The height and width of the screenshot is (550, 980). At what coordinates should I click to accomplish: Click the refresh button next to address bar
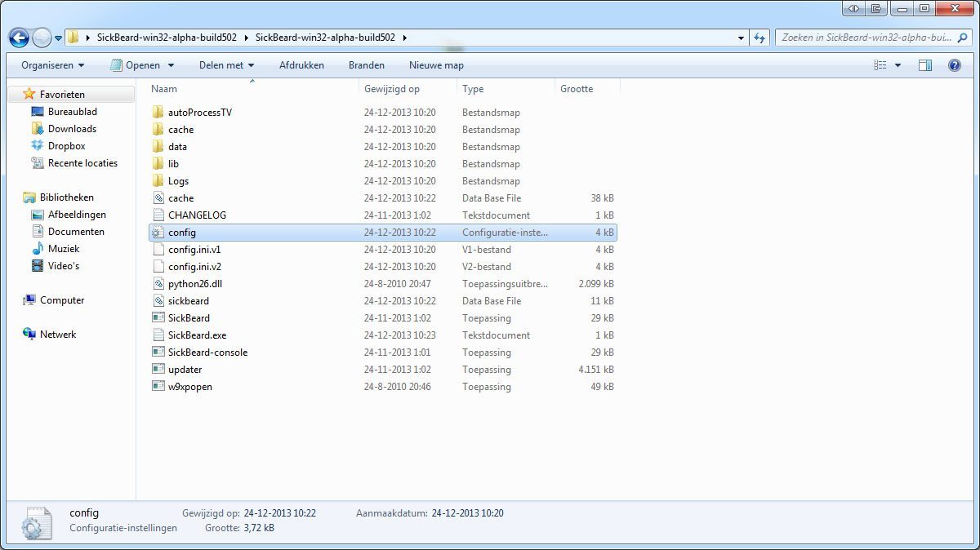pyautogui.click(x=760, y=38)
